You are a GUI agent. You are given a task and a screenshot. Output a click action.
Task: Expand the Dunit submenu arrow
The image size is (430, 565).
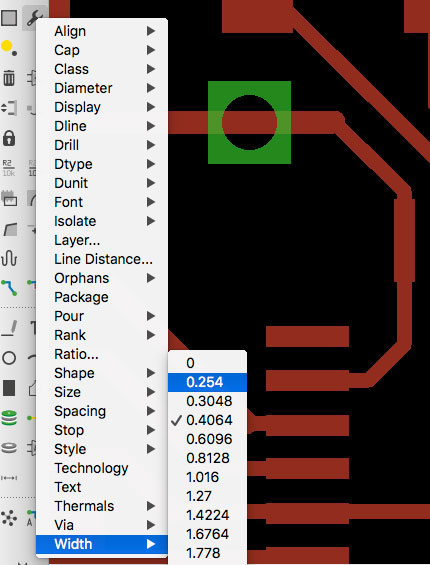pos(151,183)
